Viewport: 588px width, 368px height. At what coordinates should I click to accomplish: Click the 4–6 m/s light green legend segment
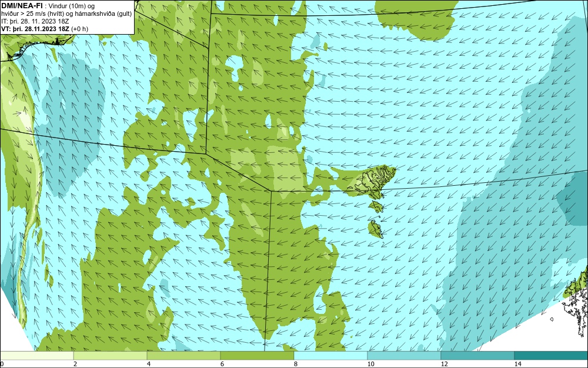[x=183, y=356]
